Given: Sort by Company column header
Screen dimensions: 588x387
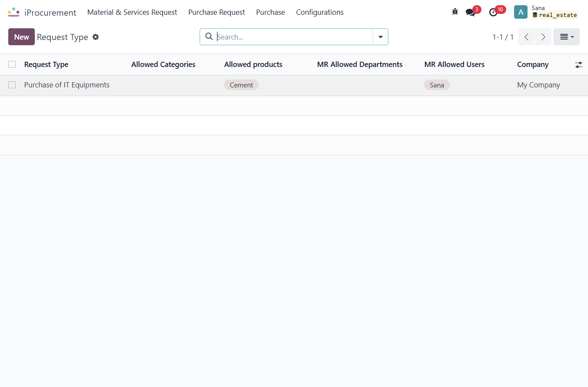Looking at the screenshot, I should [533, 64].
